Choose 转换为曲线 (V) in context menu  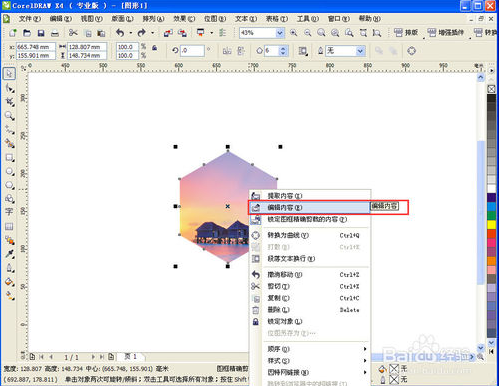[310, 235]
